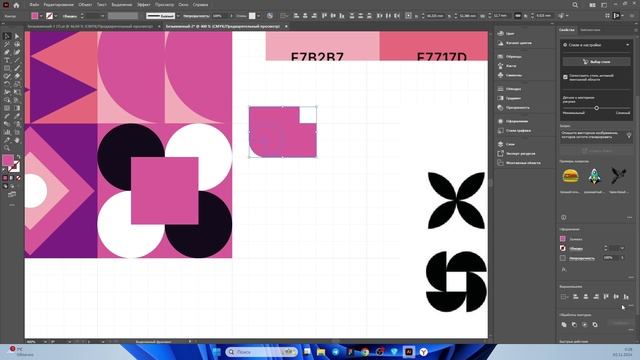Screen dimensions: 640x360
Task: Click the Fill swatch in toolbox
Action: pyautogui.click(x=8, y=160)
